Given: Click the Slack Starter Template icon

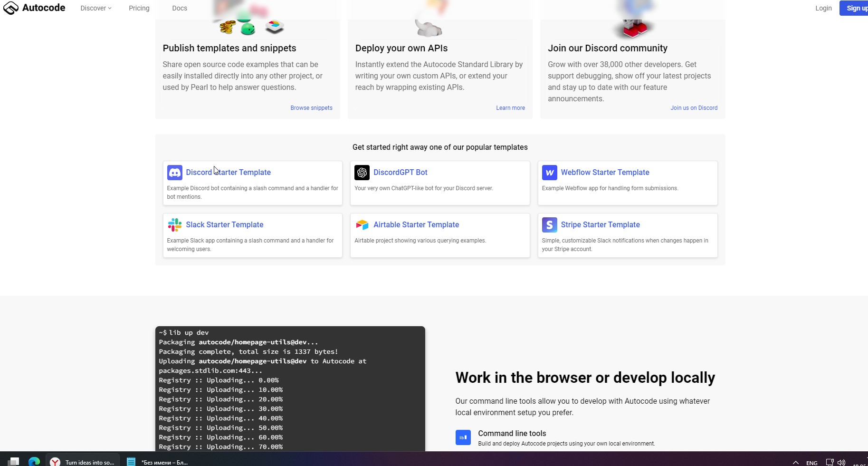Looking at the screenshot, I should [175, 225].
